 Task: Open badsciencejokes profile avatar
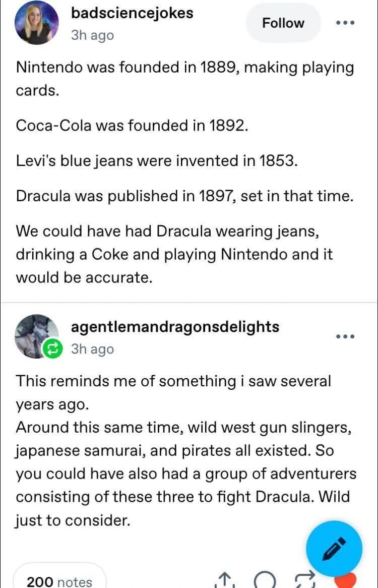(x=36, y=22)
